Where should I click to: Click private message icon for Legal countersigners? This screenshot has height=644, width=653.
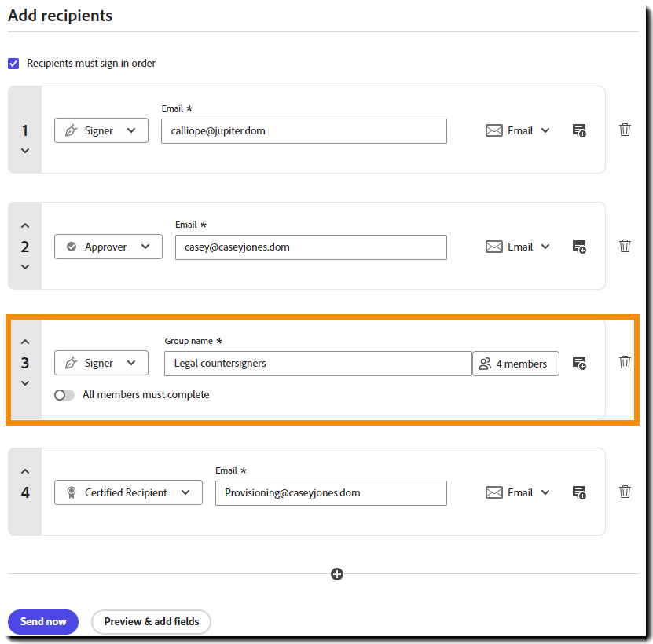point(579,364)
